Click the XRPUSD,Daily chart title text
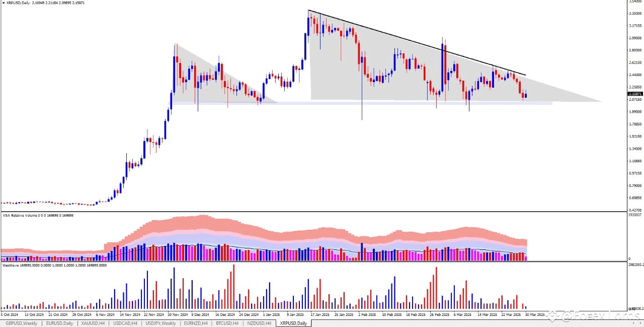The image size is (644, 327). click(x=18, y=3)
